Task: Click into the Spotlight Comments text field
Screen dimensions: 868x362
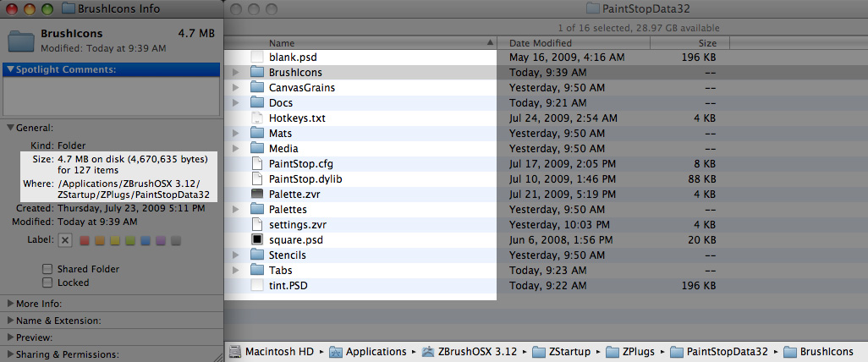Action: (111, 95)
